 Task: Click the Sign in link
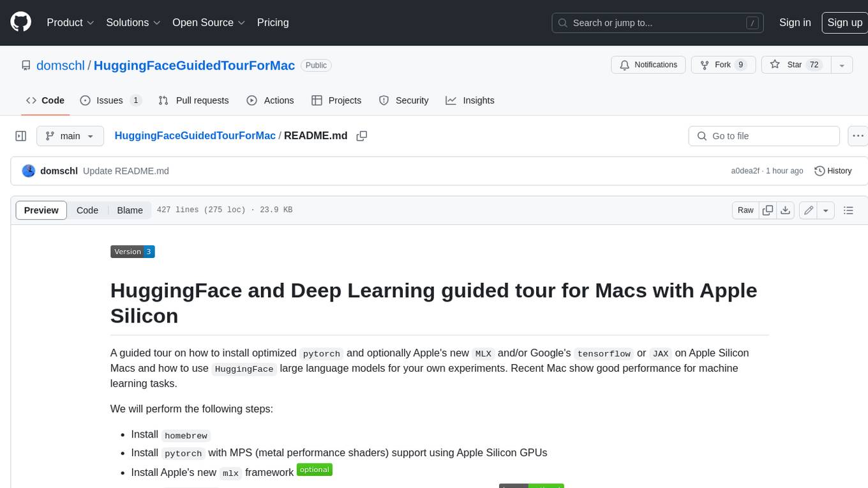click(795, 22)
